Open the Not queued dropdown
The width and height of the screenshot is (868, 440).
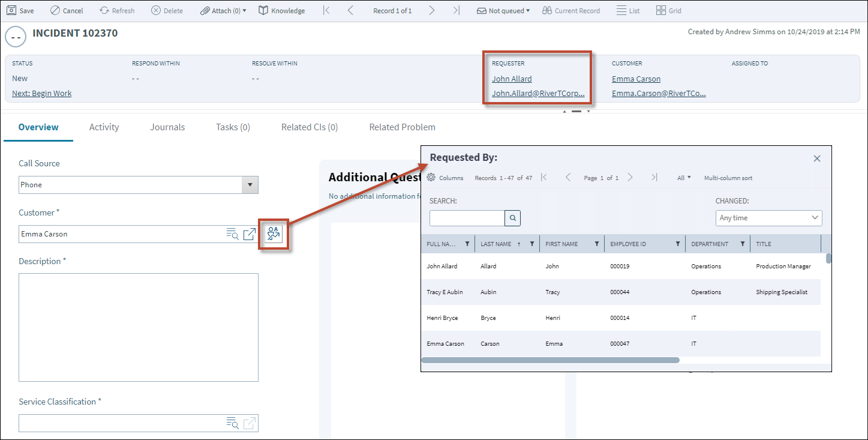[503, 10]
